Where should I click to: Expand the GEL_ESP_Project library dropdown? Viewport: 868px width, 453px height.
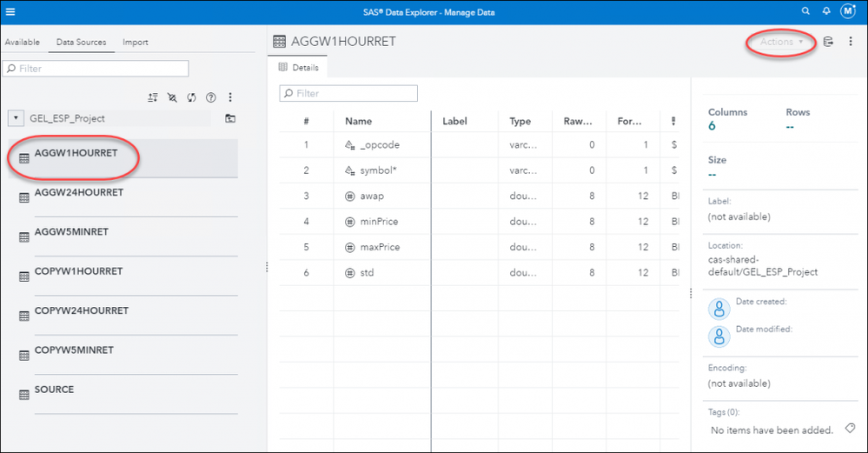[x=16, y=118]
